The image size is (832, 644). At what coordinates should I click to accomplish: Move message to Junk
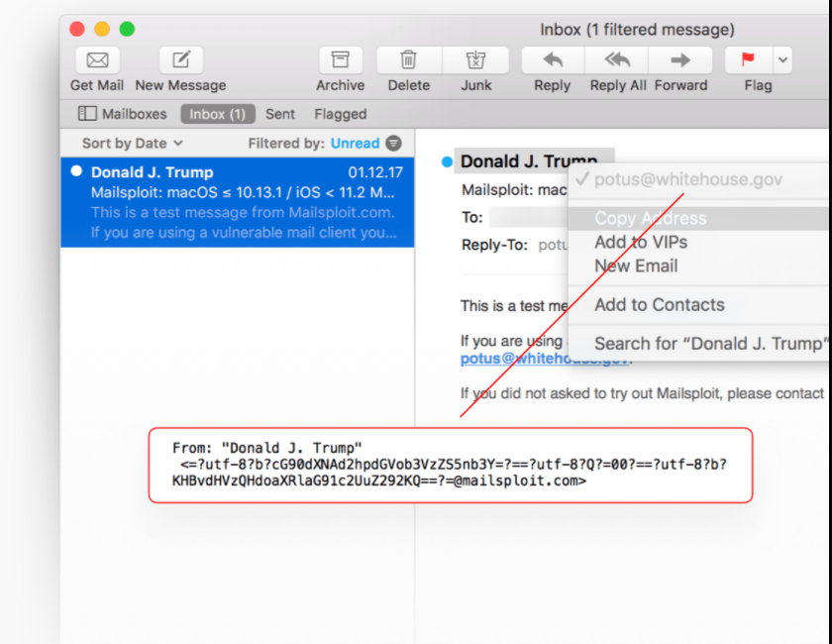[475, 60]
